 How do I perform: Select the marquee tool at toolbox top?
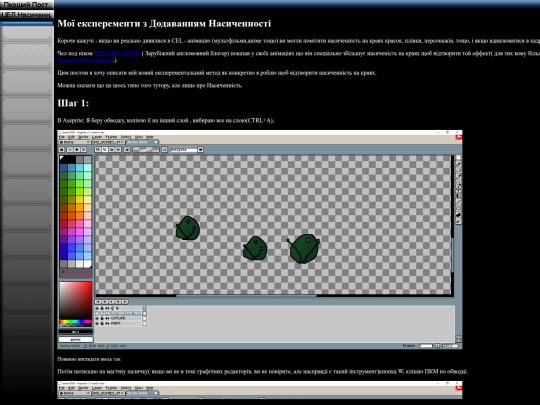point(458,158)
